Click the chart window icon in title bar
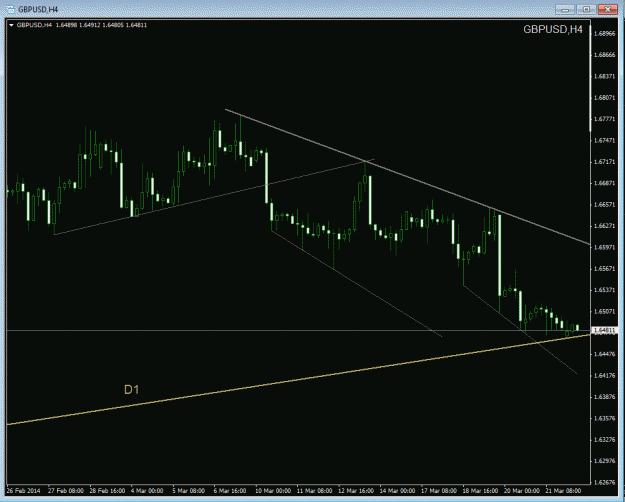Image resolution: width=625 pixels, height=502 pixels. 10,9
